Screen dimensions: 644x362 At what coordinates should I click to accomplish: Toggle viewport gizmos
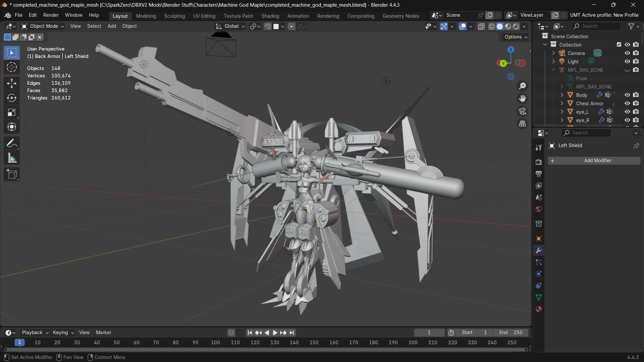(444, 26)
